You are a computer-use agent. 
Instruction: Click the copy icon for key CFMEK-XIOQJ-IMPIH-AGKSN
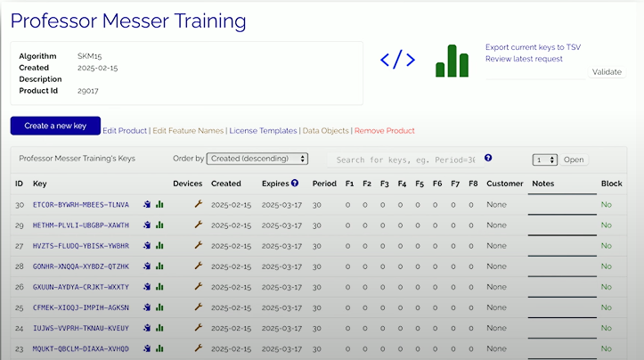[147, 307]
